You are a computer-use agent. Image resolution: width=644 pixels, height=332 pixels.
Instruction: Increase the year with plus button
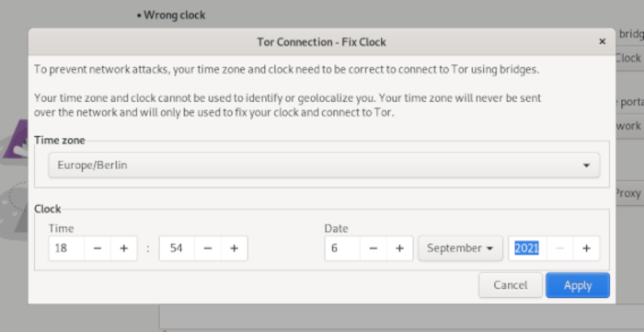[x=587, y=248]
